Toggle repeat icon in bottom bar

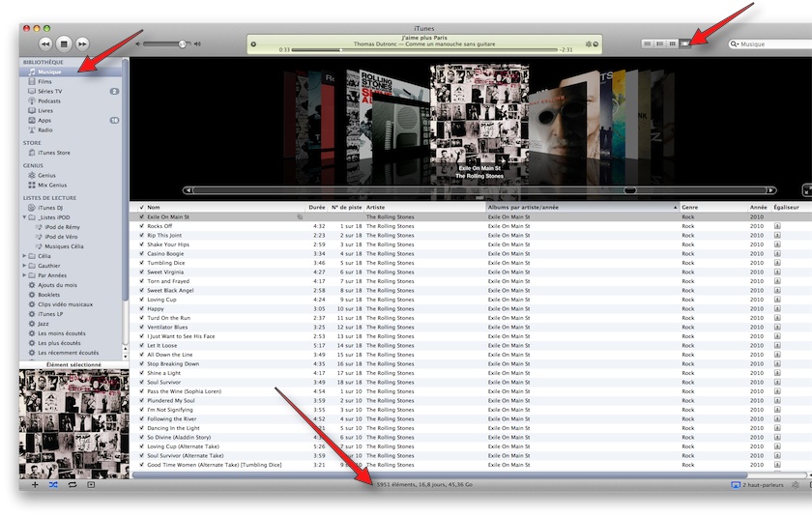coord(72,484)
